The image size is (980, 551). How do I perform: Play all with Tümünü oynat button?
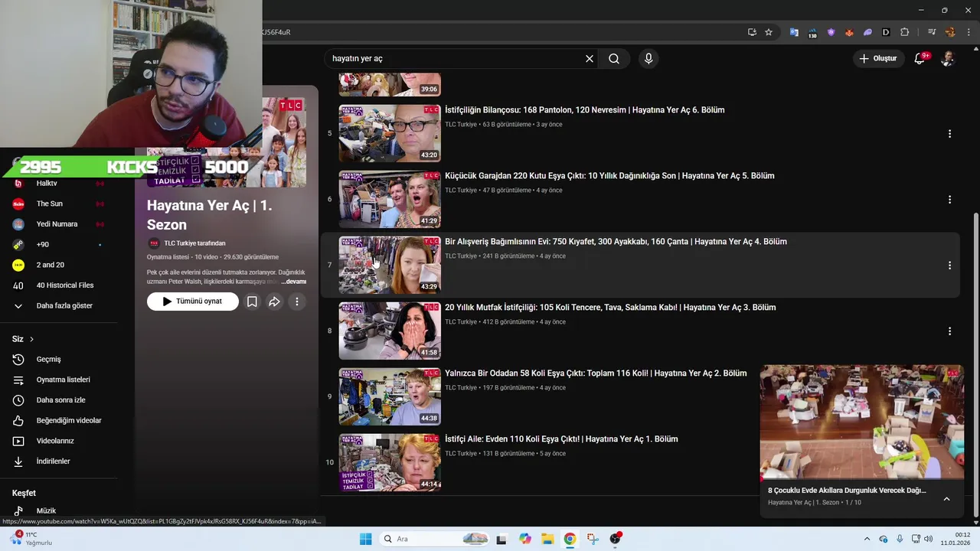pyautogui.click(x=192, y=302)
